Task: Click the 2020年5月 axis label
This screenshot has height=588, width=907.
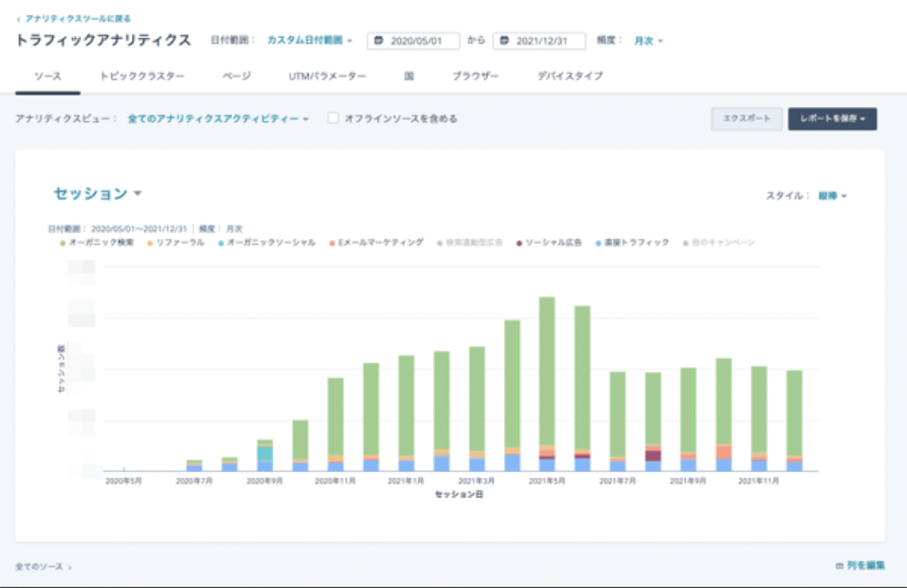Action: (124, 481)
